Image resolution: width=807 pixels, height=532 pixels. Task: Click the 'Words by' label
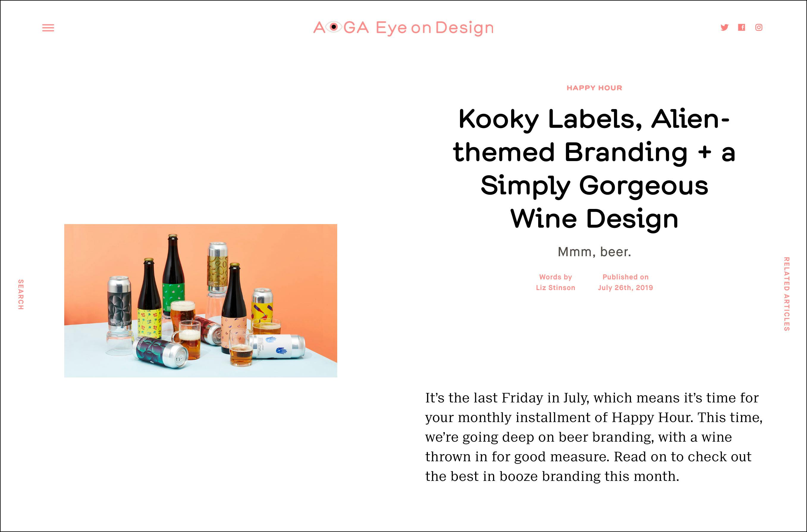pyautogui.click(x=555, y=277)
